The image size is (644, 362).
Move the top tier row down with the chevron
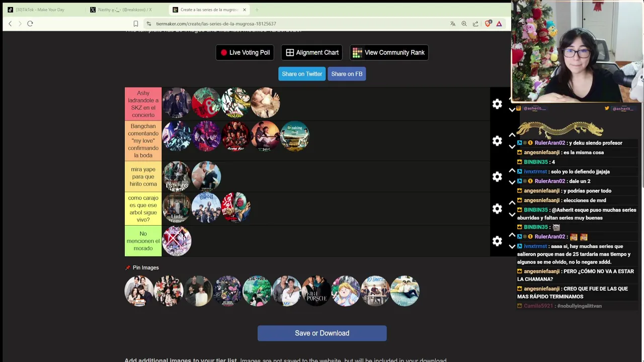(512, 110)
